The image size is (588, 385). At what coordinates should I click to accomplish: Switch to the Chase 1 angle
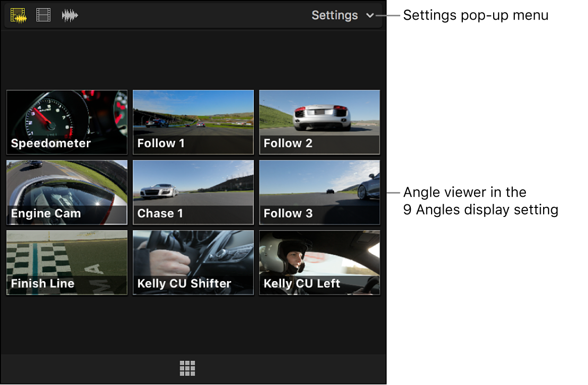tap(193, 192)
